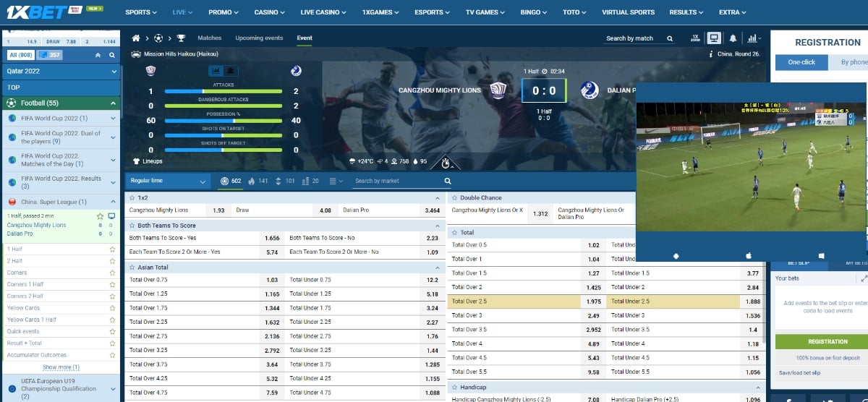Collapse the 1x2 market with chevron

pos(437,197)
